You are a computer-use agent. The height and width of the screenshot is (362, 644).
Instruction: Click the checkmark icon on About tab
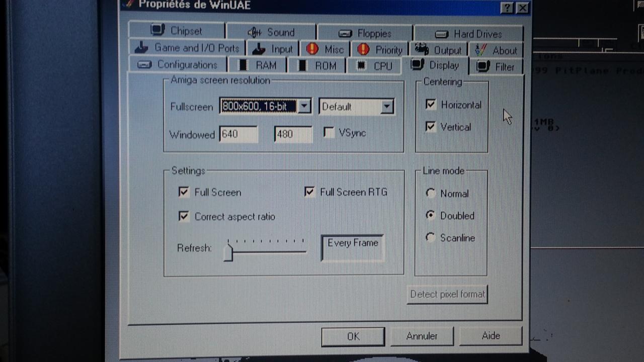[481, 50]
